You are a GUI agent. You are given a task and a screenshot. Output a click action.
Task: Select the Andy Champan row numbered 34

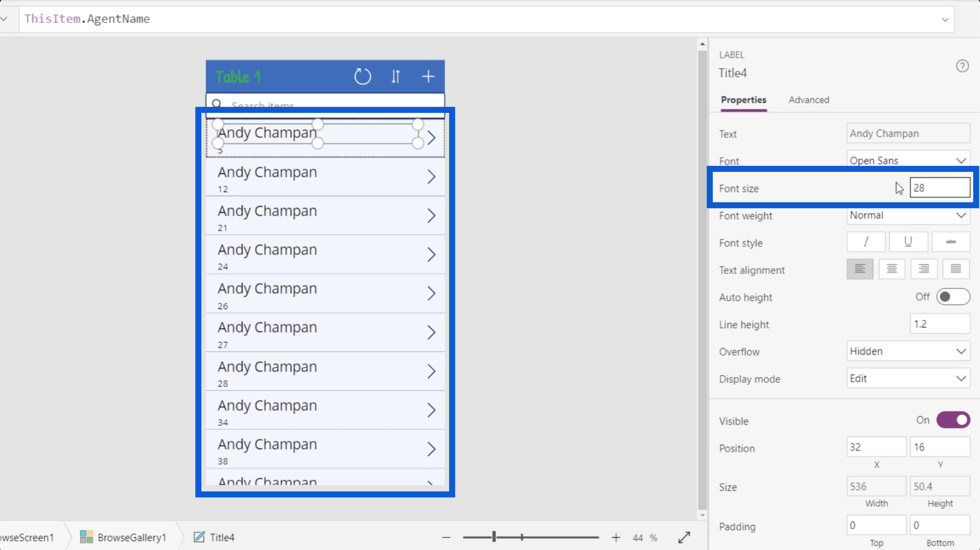tap(325, 410)
